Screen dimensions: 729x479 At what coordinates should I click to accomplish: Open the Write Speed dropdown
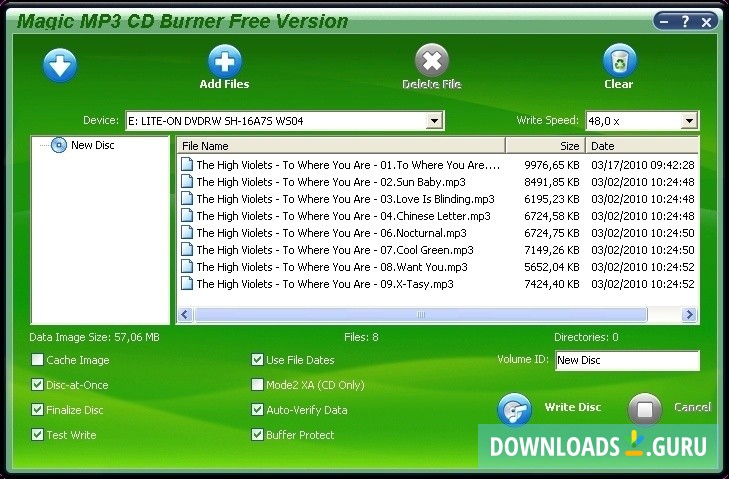(x=689, y=121)
